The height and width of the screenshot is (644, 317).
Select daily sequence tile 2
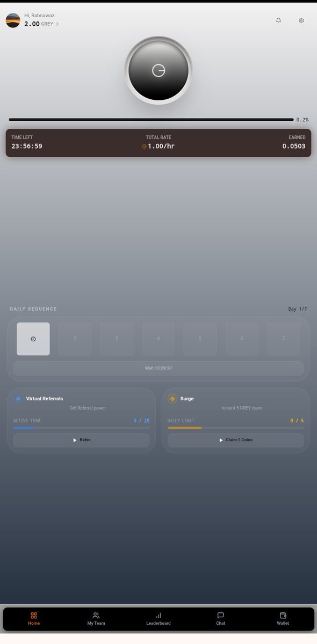[75, 339]
